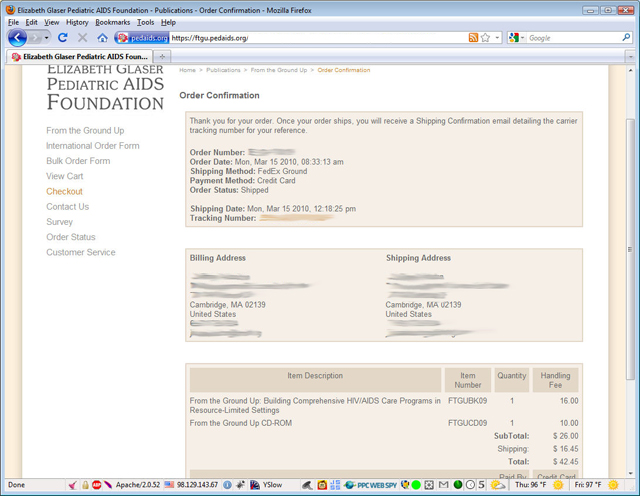Open the International Order Form link
The width and height of the screenshot is (640, 496).
[93, 146]
